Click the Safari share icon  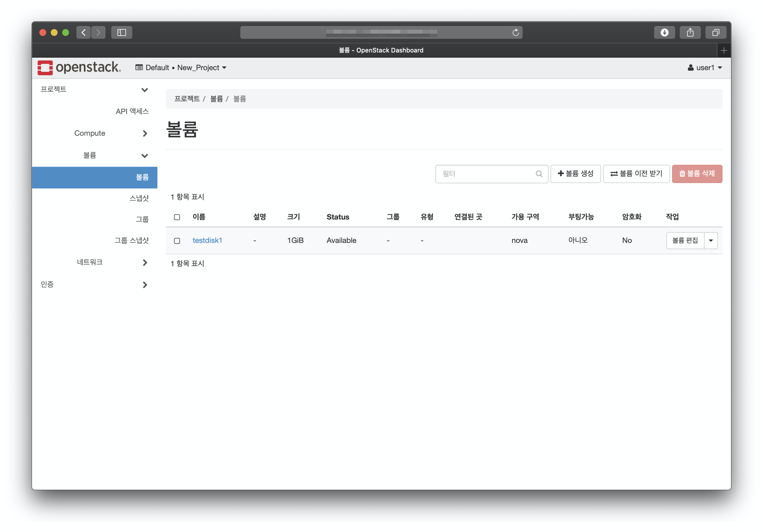point(690,33)
